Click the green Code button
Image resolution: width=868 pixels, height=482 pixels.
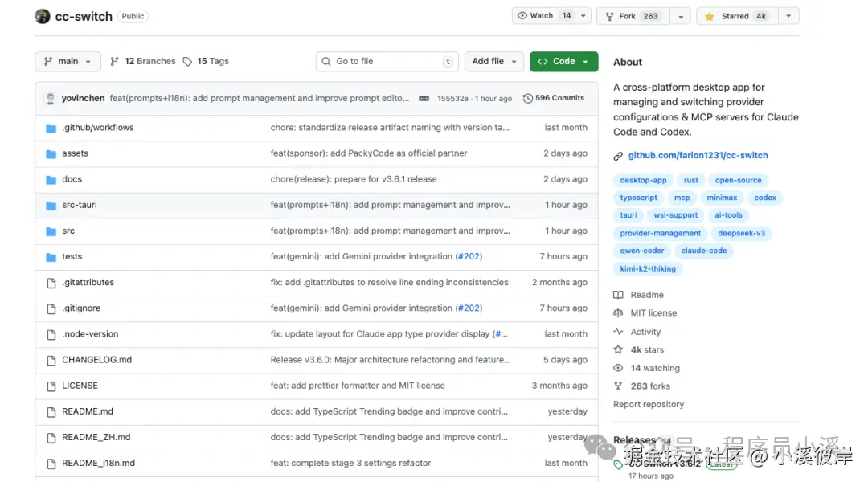click(x=563, y=61)
